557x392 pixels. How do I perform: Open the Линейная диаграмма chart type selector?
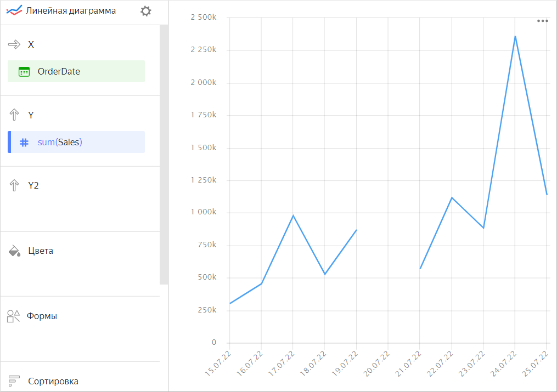click(x=71, y=11)
